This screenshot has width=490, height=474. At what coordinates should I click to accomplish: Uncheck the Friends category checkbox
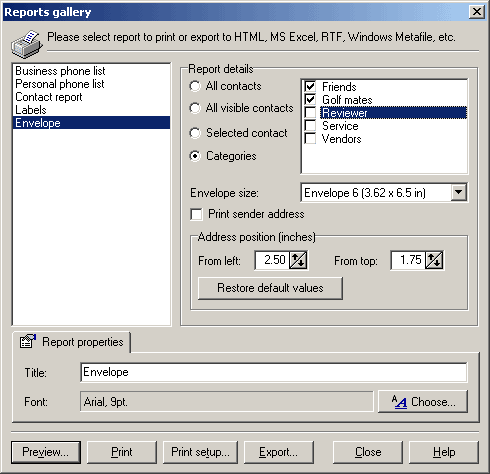(x=310, y=86)
